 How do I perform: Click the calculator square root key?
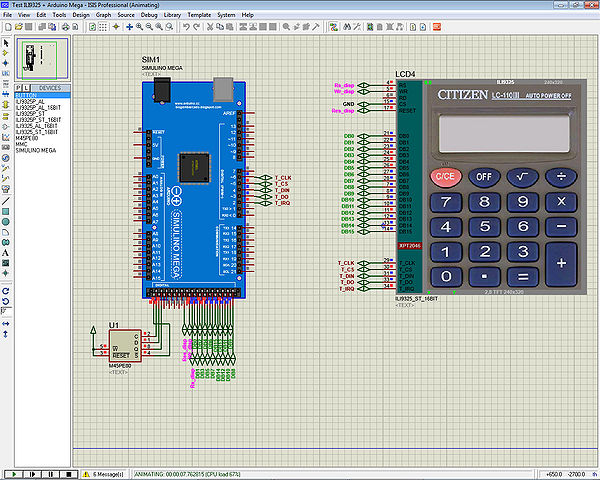522,177
